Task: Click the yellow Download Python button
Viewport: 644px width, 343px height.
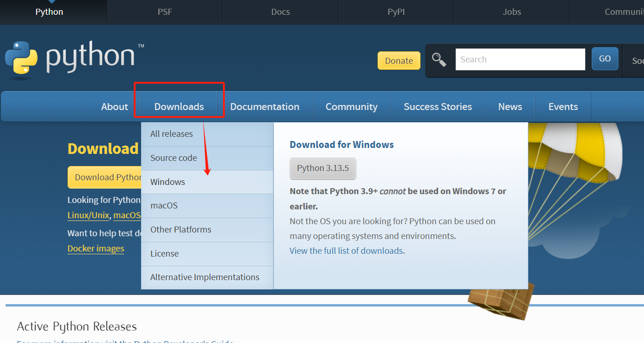Action: coord(105,178)
